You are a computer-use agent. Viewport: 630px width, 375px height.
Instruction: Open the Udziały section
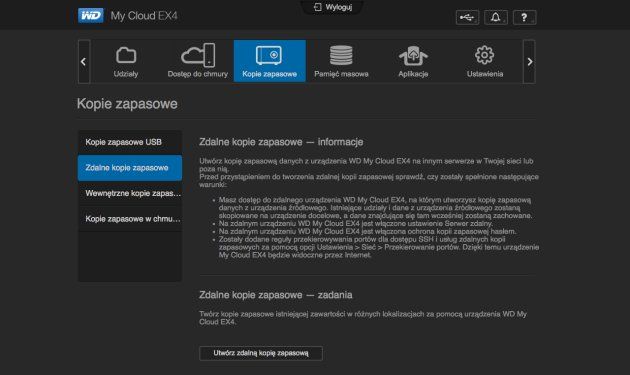(126, 61)
